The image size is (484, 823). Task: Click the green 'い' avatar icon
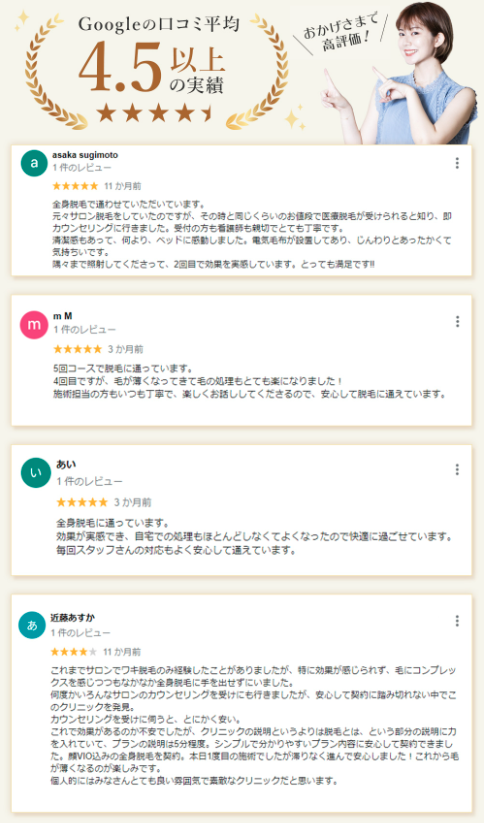[x=36, y=473]
